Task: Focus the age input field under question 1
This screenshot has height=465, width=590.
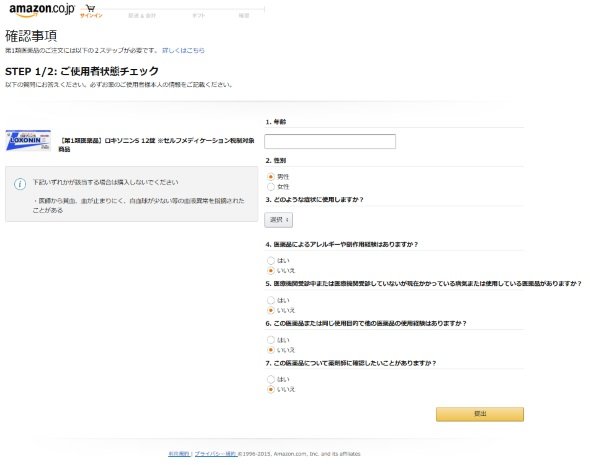Action: pyautogui.click(x=330, y=141)
